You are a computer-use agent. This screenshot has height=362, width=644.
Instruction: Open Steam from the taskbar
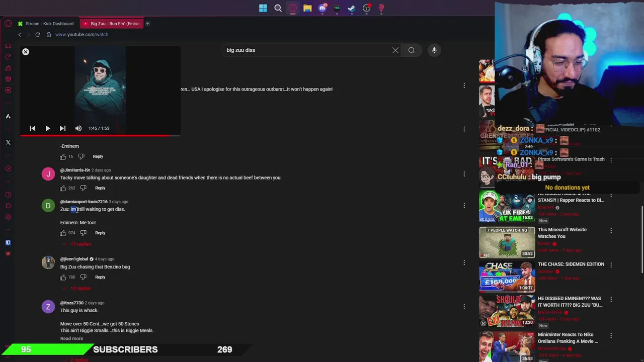[x=352, y=8]
